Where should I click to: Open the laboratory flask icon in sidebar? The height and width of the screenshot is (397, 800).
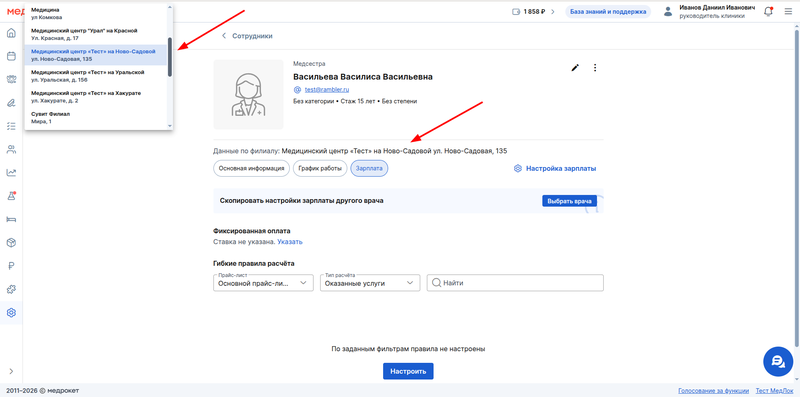coord(11,195)
